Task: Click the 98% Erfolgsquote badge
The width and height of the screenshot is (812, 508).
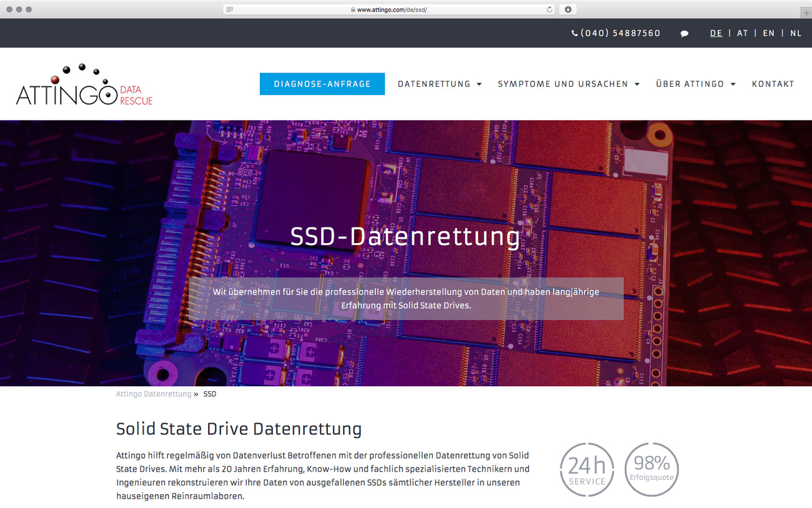Action: click(651, 470)
